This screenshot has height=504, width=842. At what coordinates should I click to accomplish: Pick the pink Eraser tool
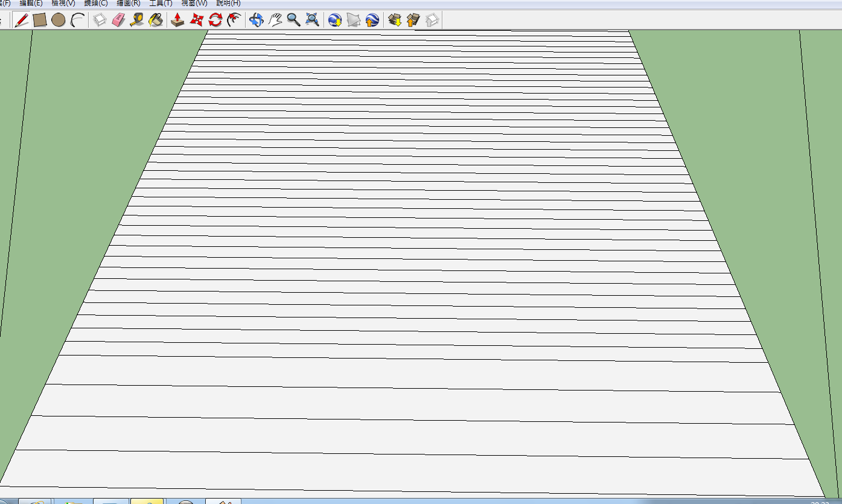pyautogui.click(x=118, y=21)
